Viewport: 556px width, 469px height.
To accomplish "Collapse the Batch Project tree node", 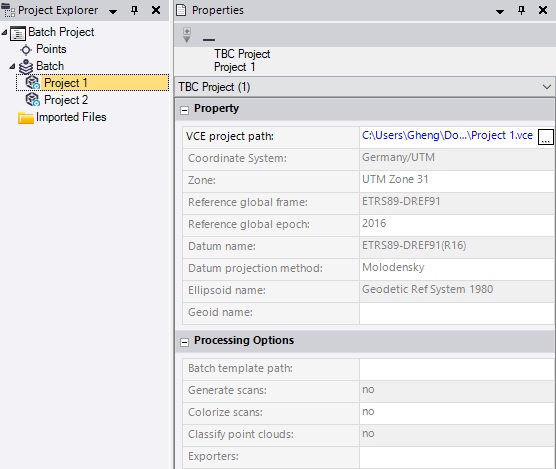I will coord(4,32).
